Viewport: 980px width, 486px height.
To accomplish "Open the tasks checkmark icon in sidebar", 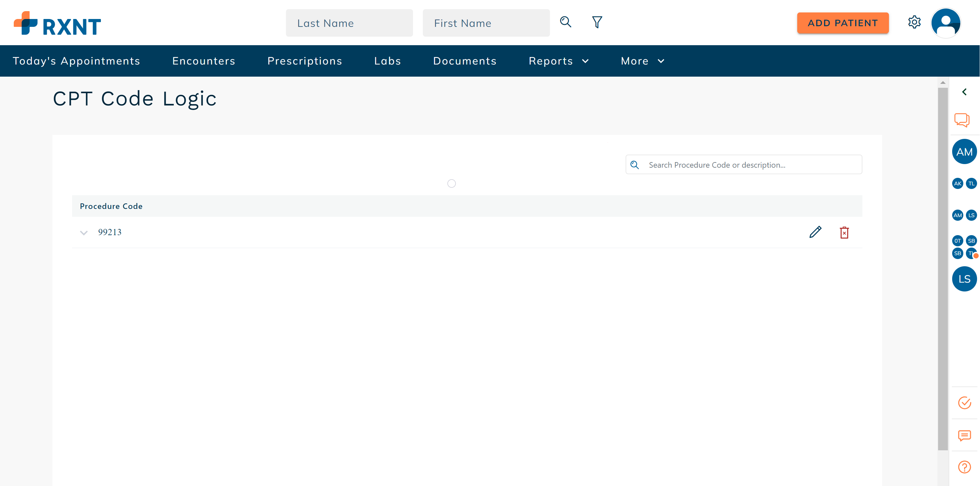I will coord(964,402).
